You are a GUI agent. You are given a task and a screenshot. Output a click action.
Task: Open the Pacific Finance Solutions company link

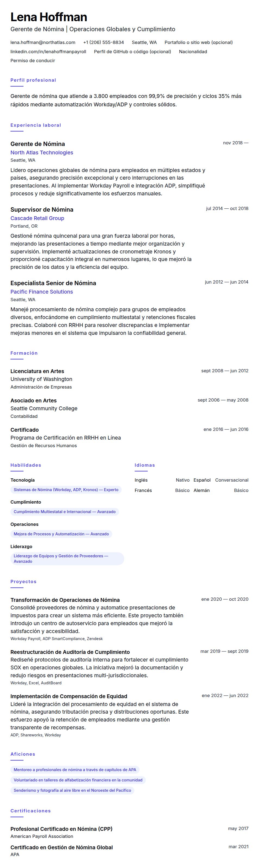coord(42,292)
